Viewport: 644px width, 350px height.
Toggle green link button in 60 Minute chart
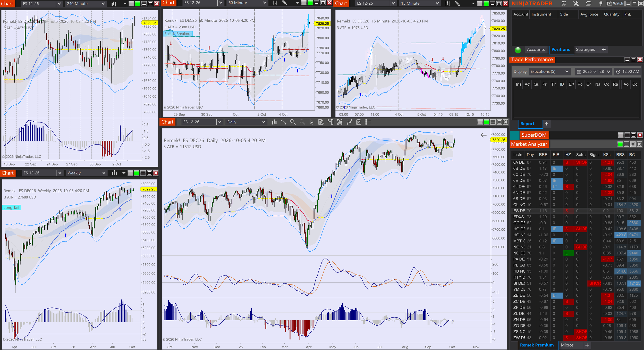310,3
